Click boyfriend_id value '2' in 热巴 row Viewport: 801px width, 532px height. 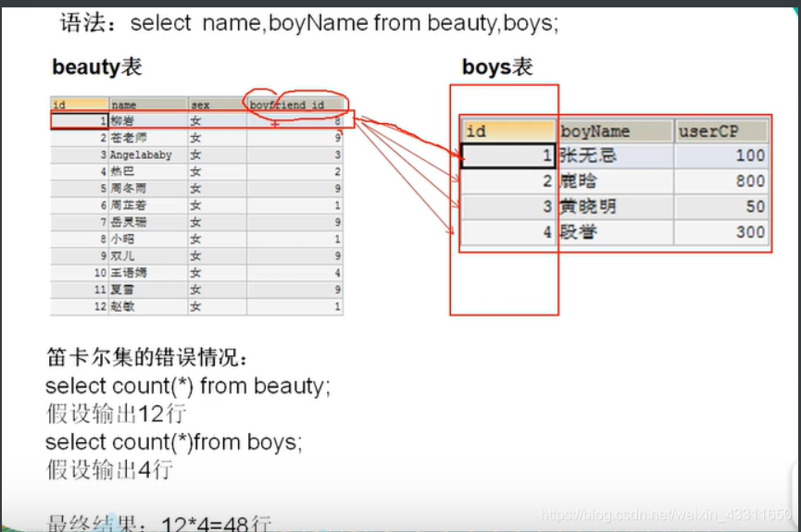pos(294,171)
